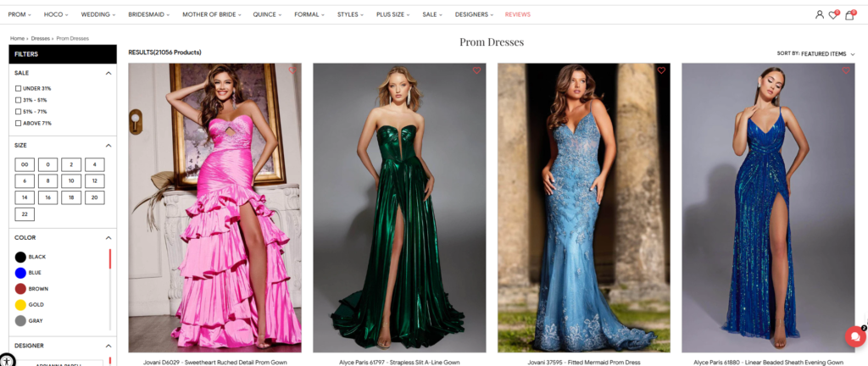Go to Dresses breadcrumb link
This screenshot has height=366, width=868.
pyautogui.click(x=41, y=39)
